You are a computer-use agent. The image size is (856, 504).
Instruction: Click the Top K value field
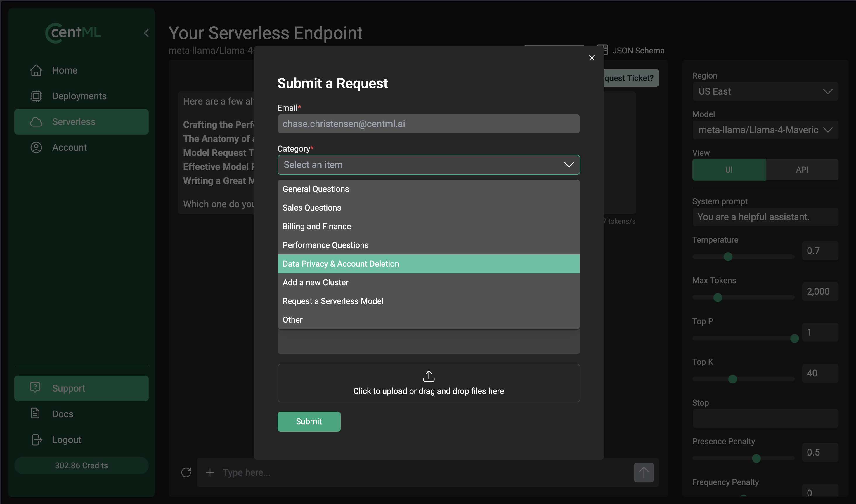point(820,373)
